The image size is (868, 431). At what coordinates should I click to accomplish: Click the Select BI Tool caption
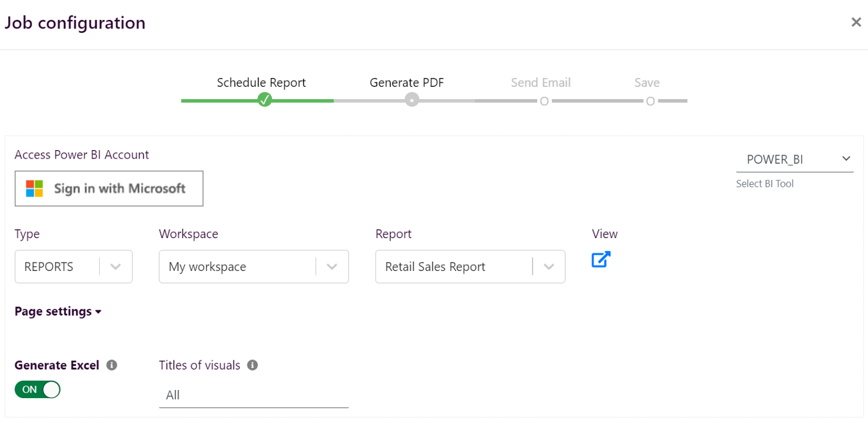click(x=764, y=184)
